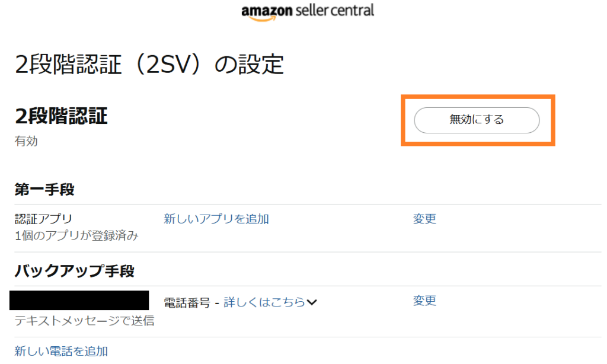Click the 電話番号 label
The image size is (607, 364).
(x=187, y=302)
